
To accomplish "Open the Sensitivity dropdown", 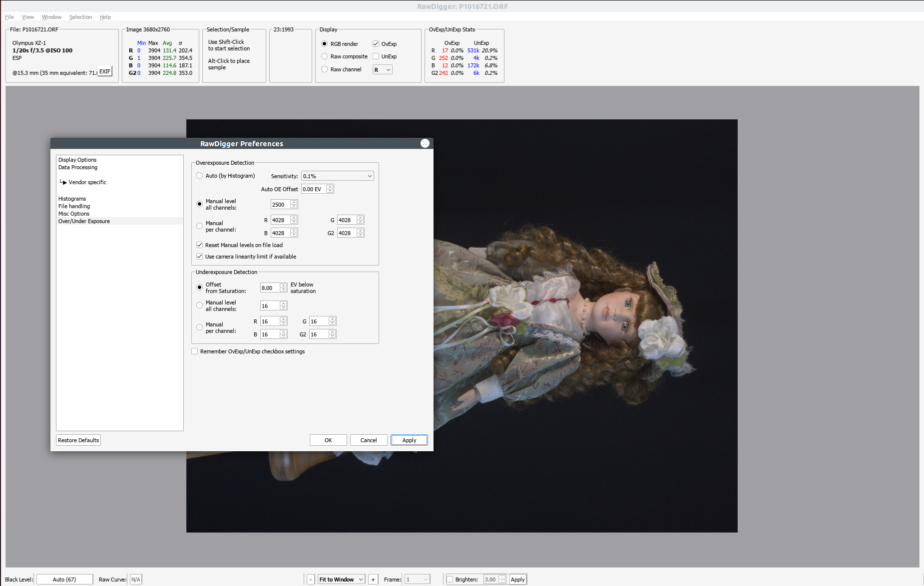I will coord(337,176).
